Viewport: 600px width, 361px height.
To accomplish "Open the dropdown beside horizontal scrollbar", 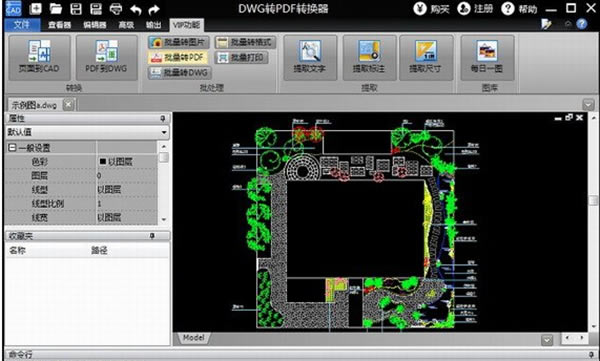I will coord(547,339).
